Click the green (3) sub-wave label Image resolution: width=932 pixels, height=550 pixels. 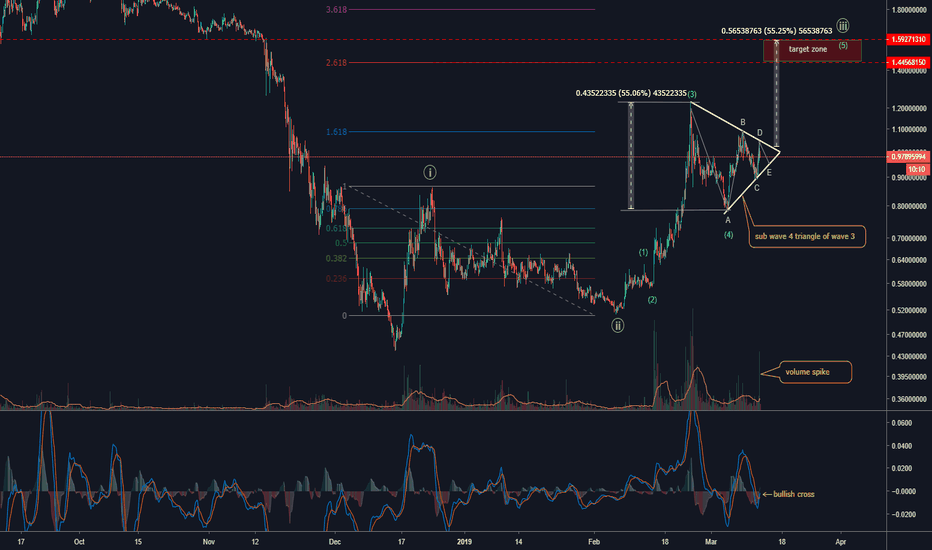[x=692, y=94]
